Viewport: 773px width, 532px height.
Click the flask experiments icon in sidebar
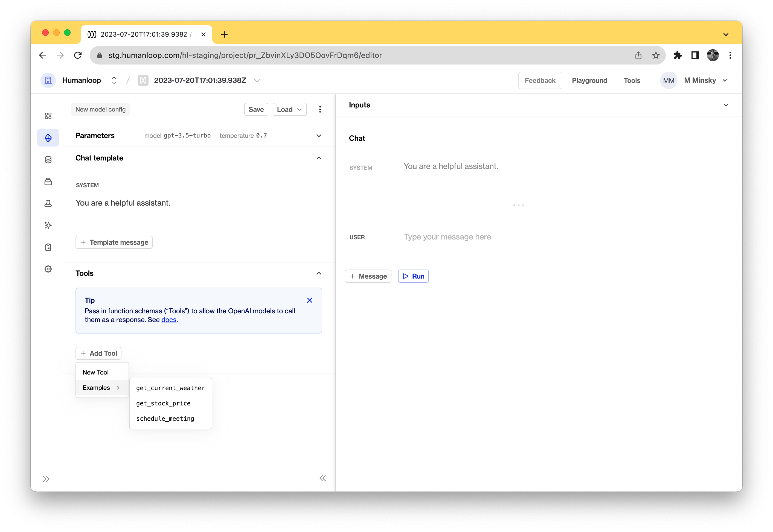(48, 203)
